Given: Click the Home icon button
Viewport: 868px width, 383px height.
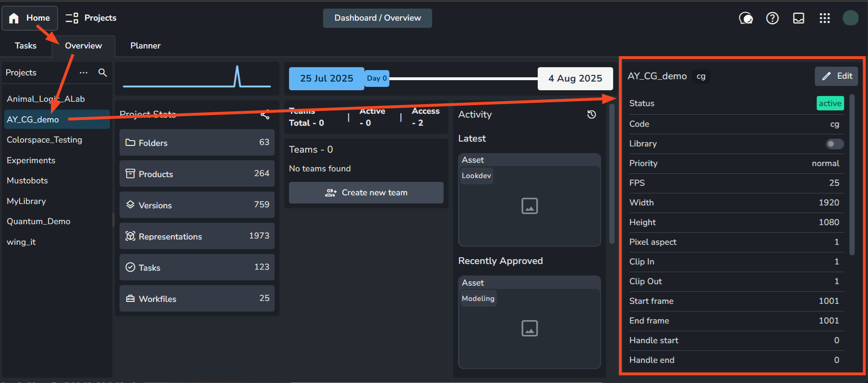Looking at the screenshot, I should (30, 18).
